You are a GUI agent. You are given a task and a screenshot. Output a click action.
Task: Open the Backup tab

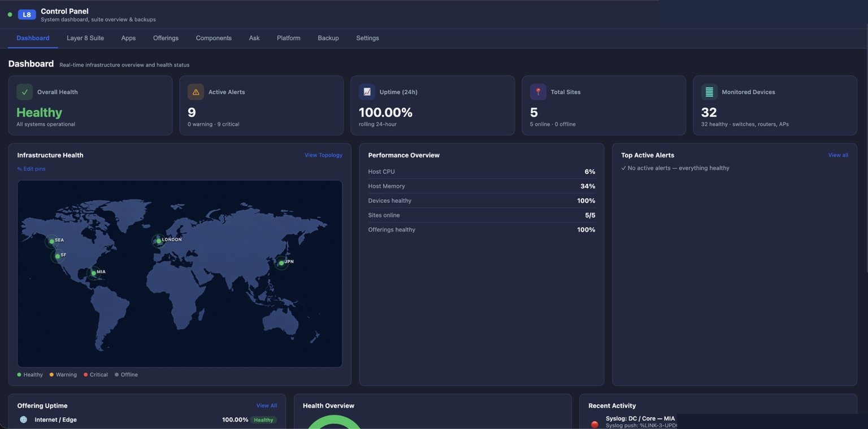tap(328, 38)
